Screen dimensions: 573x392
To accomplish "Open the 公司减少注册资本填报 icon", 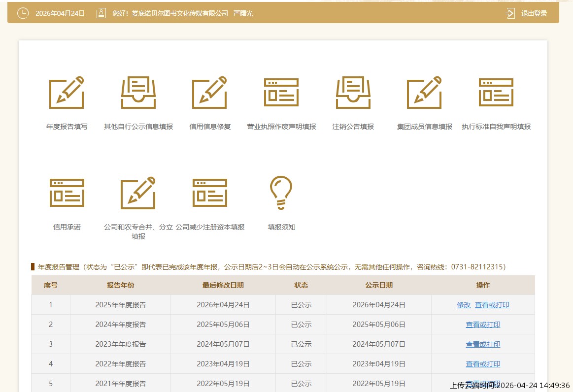I will coord(210,193).
